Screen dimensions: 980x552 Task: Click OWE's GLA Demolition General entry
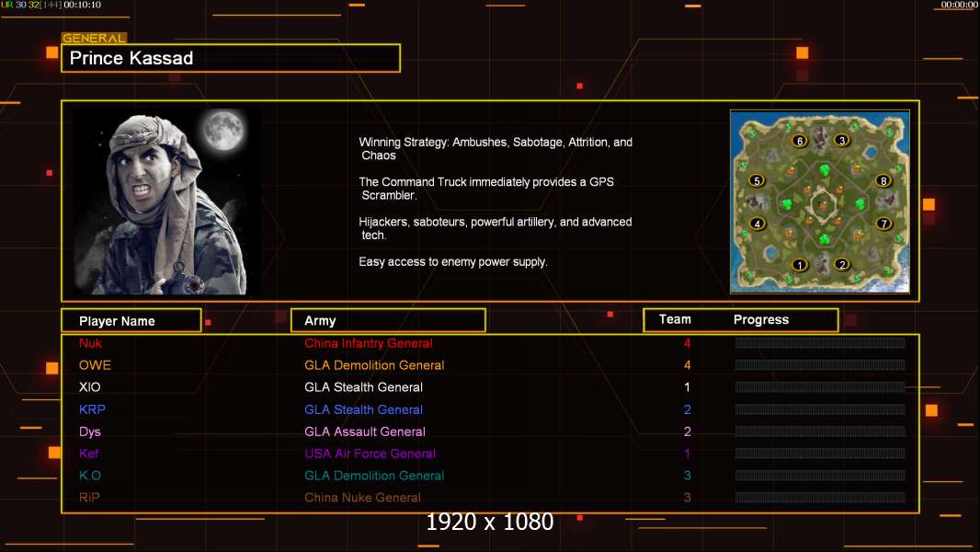point(374,365)
